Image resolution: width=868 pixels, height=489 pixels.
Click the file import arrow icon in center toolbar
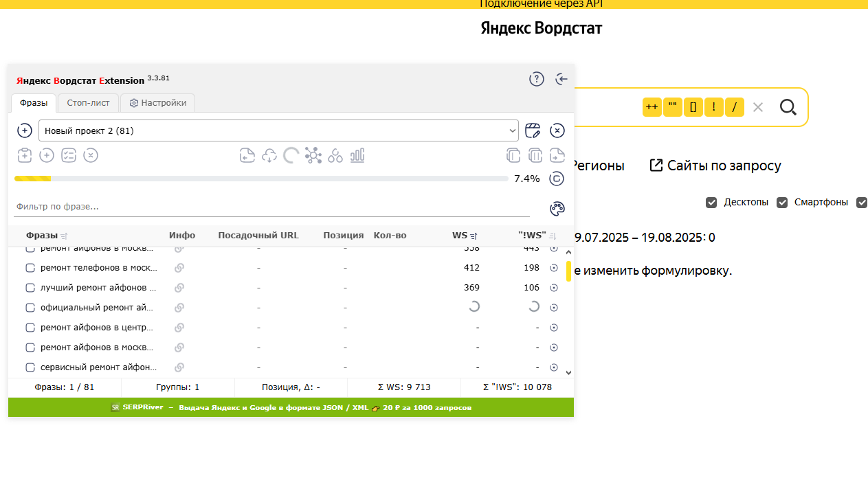[247, 155]
